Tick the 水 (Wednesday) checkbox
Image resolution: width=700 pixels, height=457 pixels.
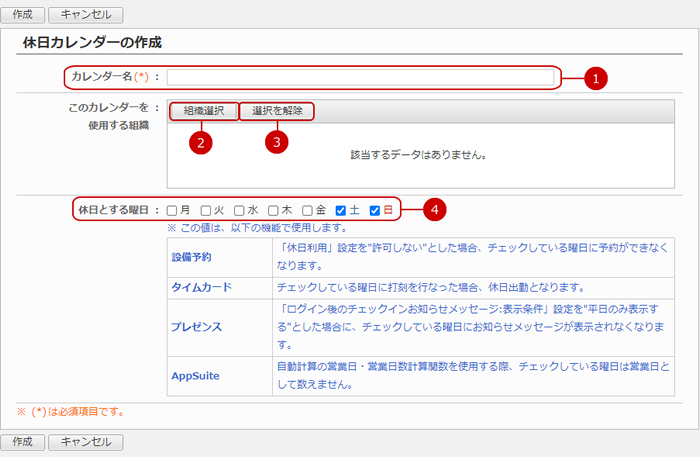[x=240, y=210]
